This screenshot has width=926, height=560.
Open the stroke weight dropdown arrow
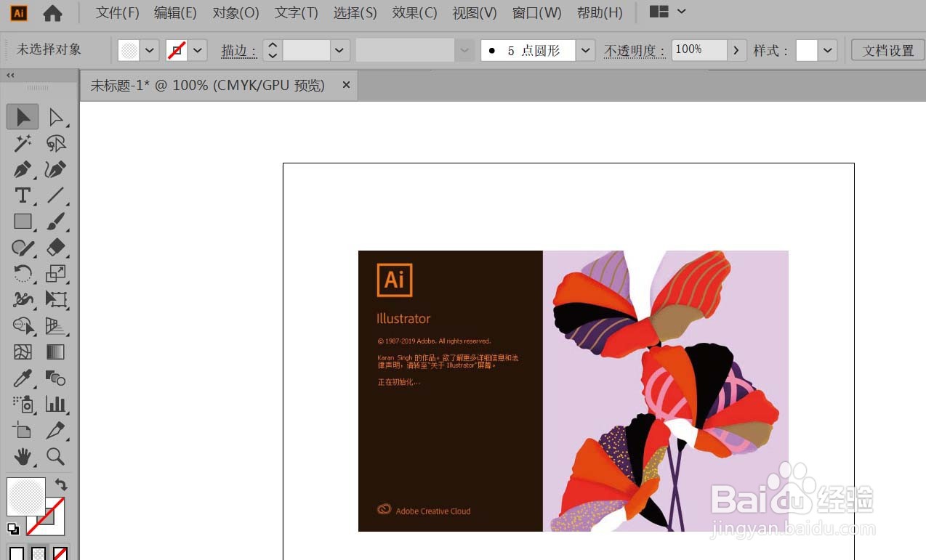tap(340, 50)
